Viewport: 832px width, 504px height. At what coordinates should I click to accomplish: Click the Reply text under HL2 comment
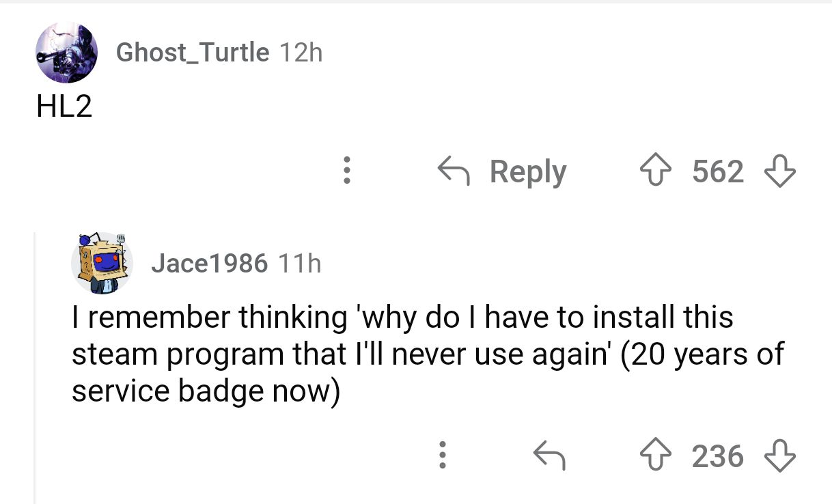[x=527, y=171]
